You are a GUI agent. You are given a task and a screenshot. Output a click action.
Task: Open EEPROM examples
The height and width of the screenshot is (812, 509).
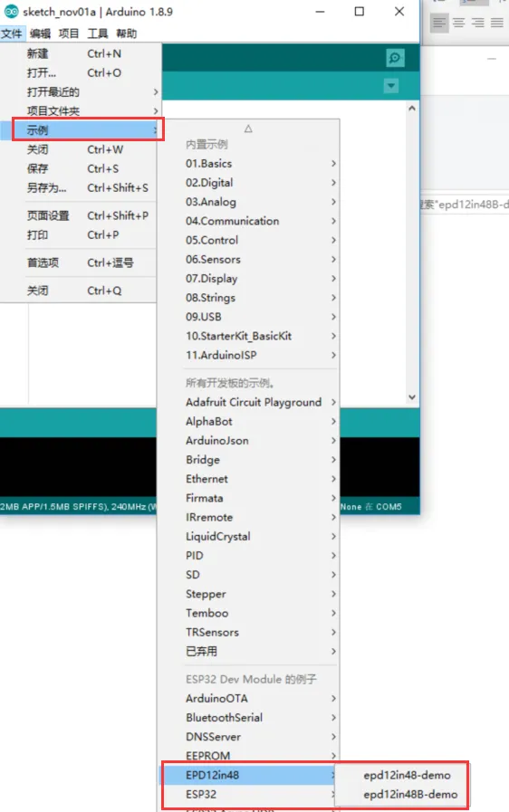tap(248, 756)
